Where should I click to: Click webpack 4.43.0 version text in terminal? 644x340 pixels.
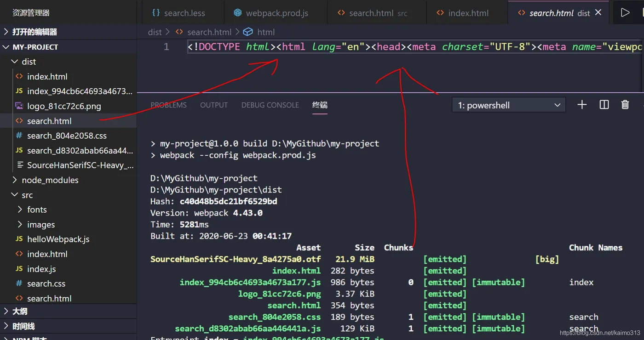tap(228, 213)
